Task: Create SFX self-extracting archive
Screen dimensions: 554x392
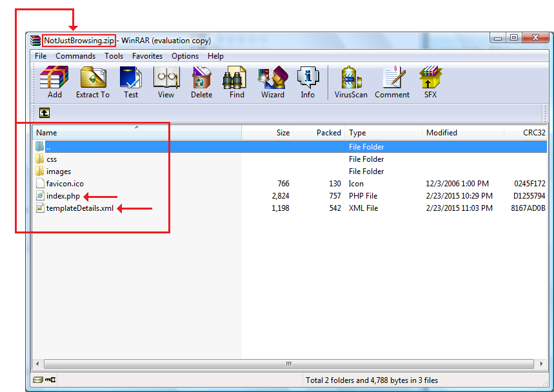Action: click(430, 82)
